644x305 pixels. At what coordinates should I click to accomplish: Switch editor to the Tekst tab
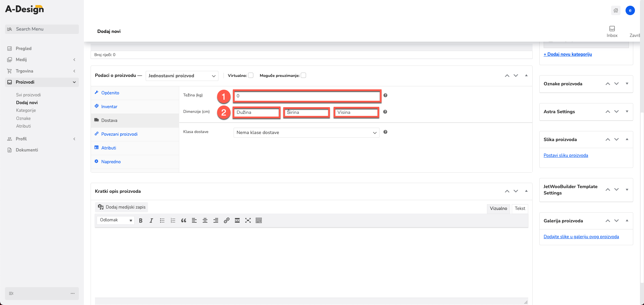point(520,209)
